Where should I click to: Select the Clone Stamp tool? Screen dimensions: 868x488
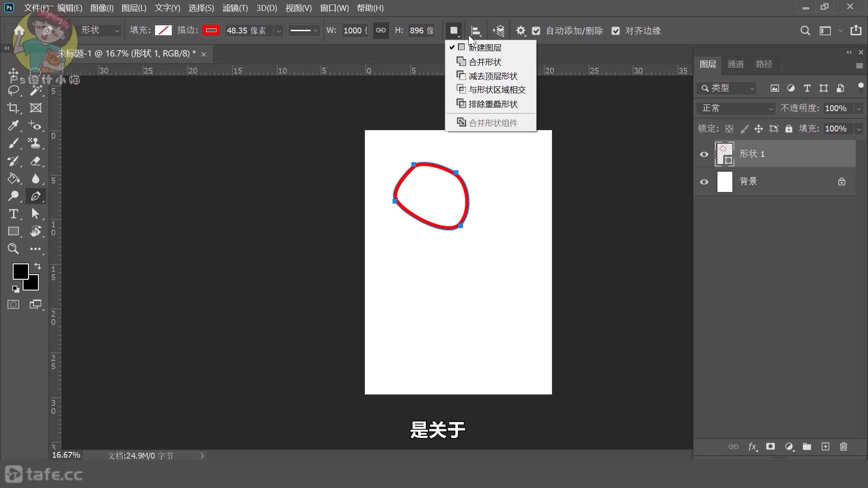(34, 143)
